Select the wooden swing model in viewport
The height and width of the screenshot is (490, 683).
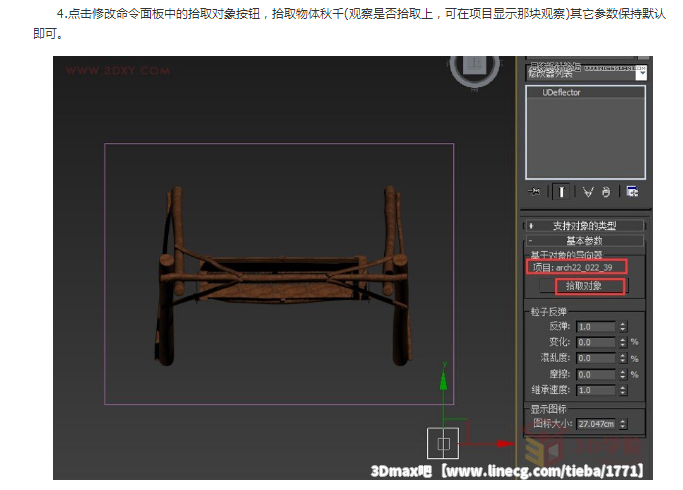tap(282, 277)
